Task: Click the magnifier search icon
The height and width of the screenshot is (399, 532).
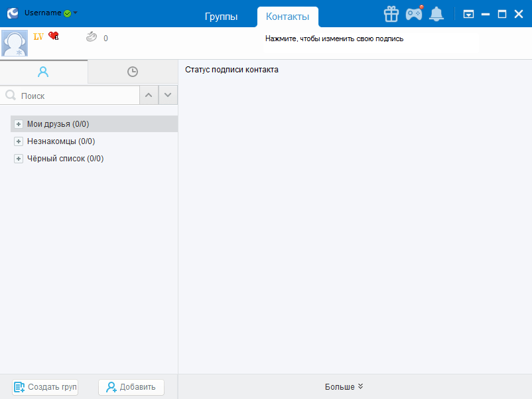Action: click(11, 96)
